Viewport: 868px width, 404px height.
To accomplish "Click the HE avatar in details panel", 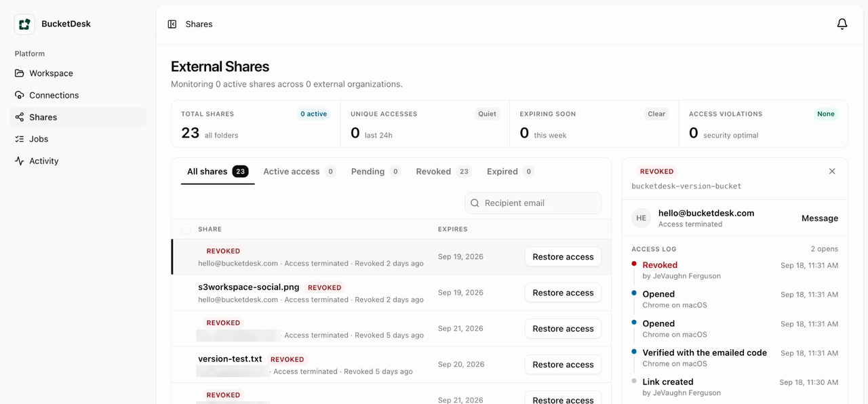I will [641, 218].
